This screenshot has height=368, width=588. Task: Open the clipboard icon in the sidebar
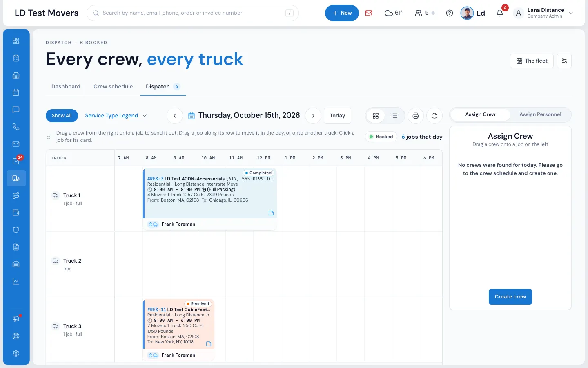click(x=16, y=58)
